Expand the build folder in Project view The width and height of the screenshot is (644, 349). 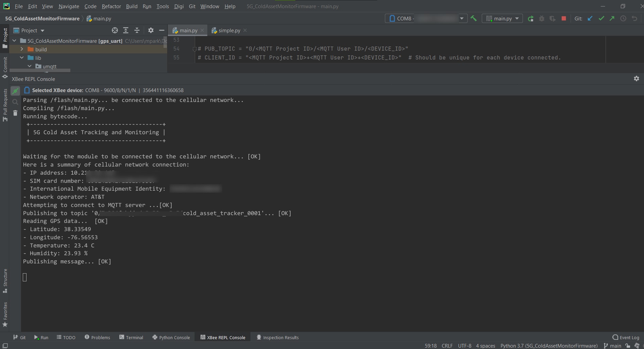[22, 49]
